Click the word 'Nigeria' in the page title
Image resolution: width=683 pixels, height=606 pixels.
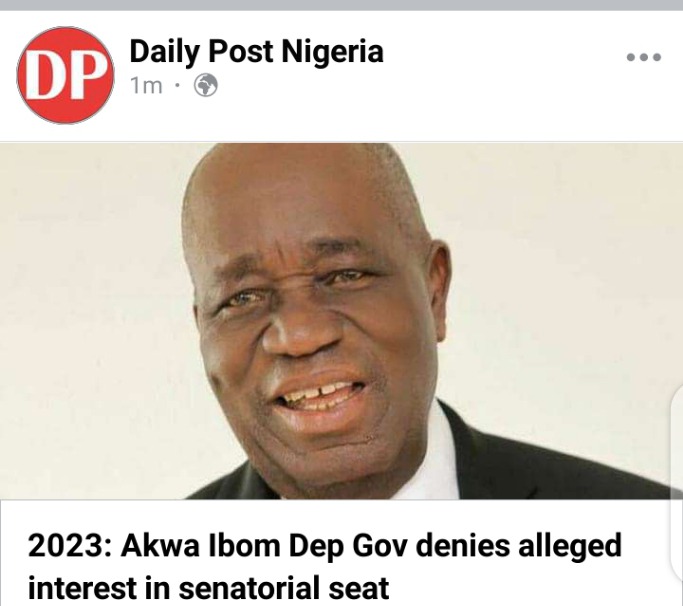(332, 51)
